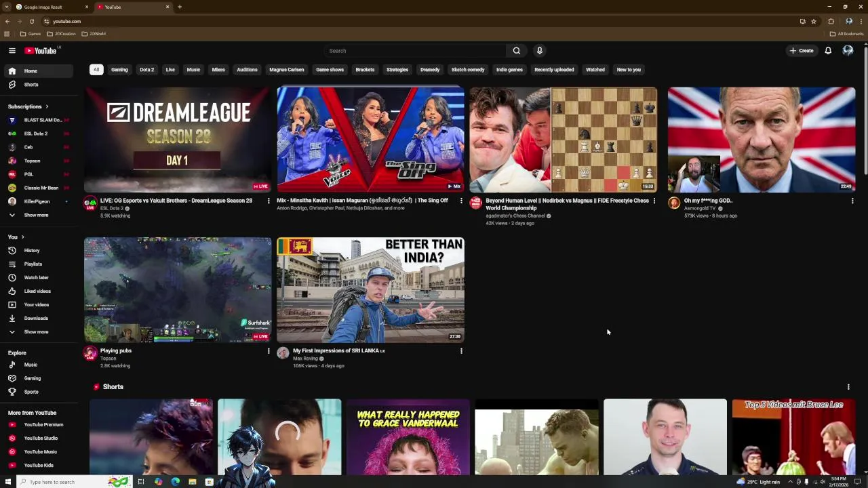This screenshot has height=488, width=868.
Task: Play the Magnus chess board thumbnail
Action: point(564,140)
